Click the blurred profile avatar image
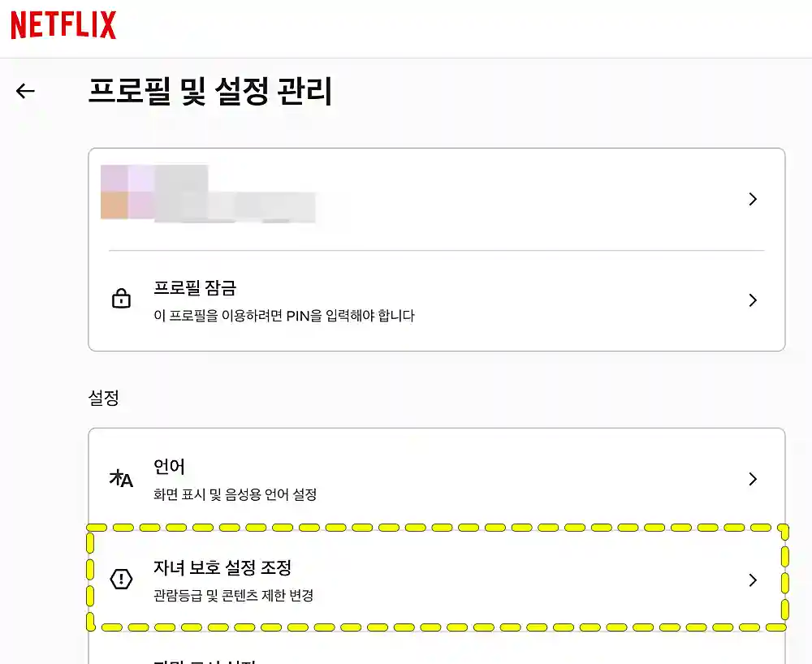The width and height of the screenshot is (812, 664). click(x=127, y=193)
